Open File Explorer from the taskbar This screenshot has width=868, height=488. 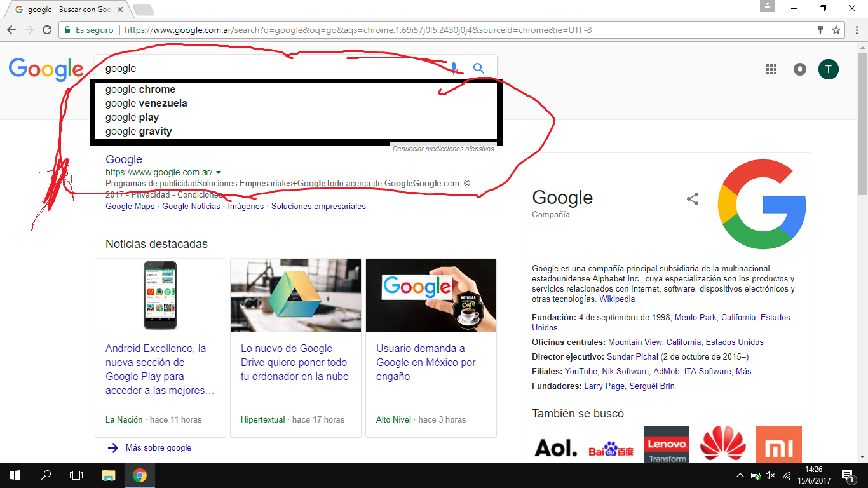click(x=109, y=475)
